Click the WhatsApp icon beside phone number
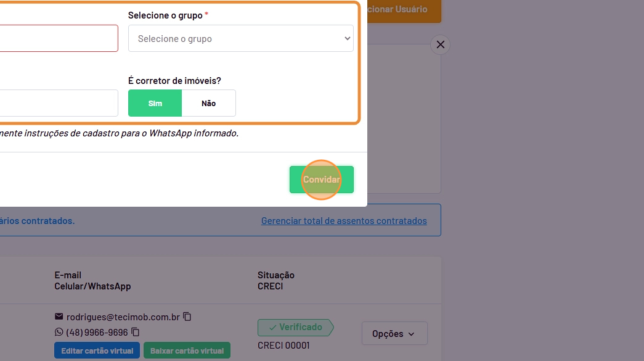644x361 pixels. (x=59, y=332)
